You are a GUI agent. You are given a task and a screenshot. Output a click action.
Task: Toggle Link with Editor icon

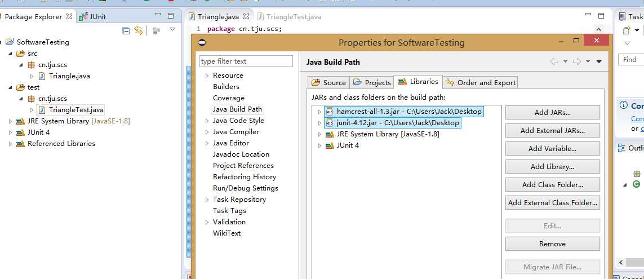pos(139,30)
